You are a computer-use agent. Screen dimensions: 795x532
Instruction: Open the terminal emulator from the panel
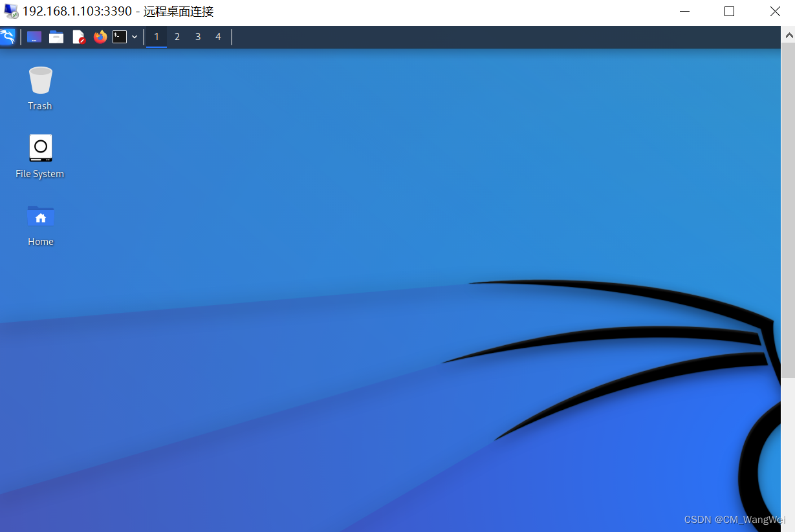(120, 37)
